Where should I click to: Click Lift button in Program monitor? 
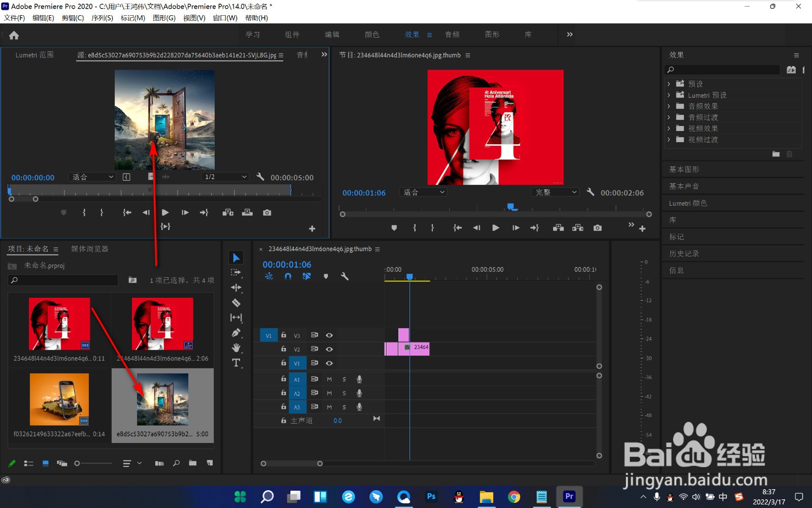point(558,228)
